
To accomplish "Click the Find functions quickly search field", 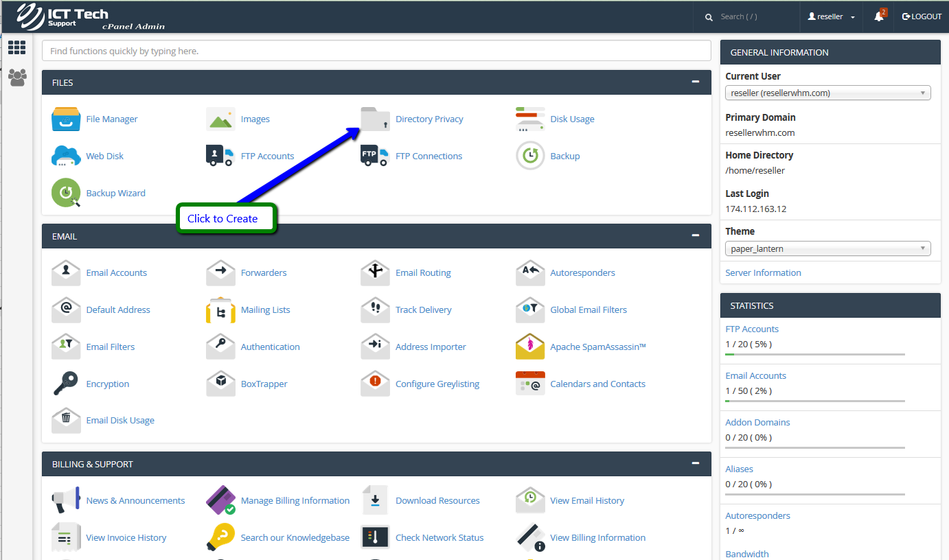I will coord(376,51).
